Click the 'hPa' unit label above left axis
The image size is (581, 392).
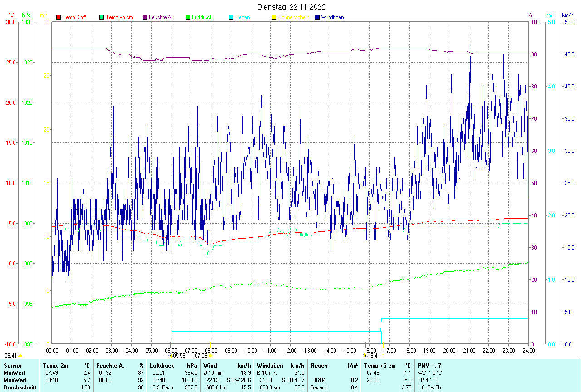click(x=26, y=15)
